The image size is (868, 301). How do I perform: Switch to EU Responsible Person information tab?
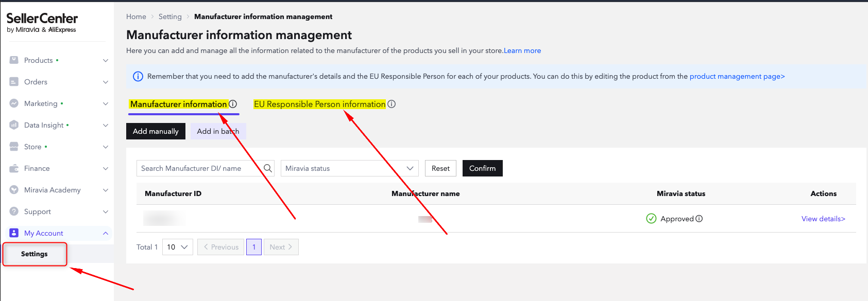click(x=319, y=104)
